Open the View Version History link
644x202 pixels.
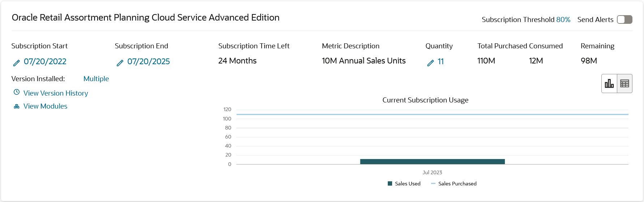[x=56, y=93]
